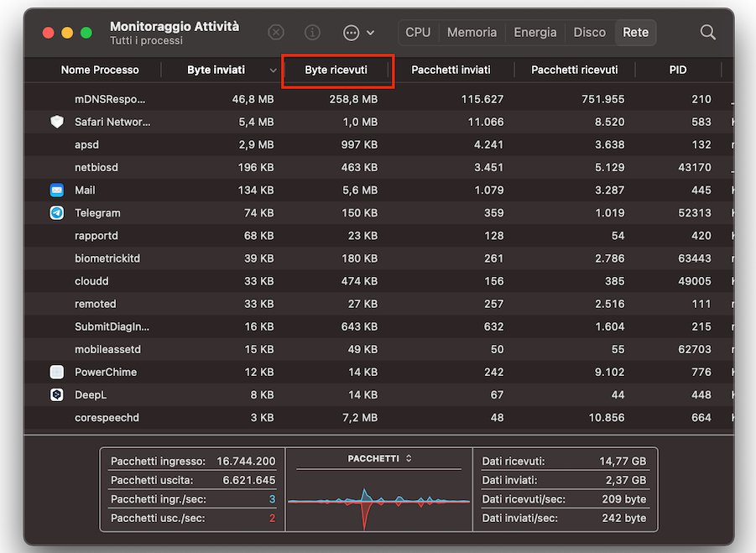Click the Telegram app icon in list

point(57,213)
